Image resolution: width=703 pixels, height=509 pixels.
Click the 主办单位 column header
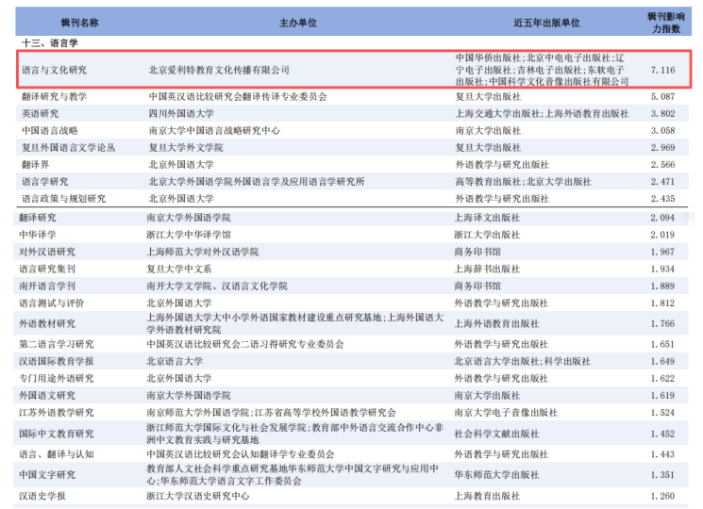coord(298,23)
